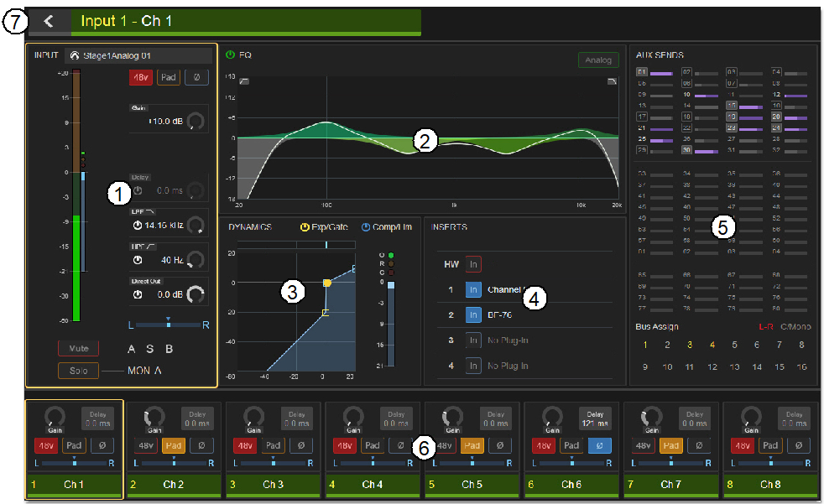
Task: Select the Ch 1 channel tab
Action: 74,485
